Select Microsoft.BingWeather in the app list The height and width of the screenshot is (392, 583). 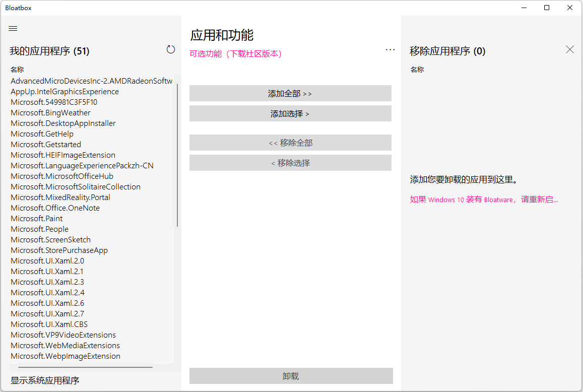coord(50,112)
